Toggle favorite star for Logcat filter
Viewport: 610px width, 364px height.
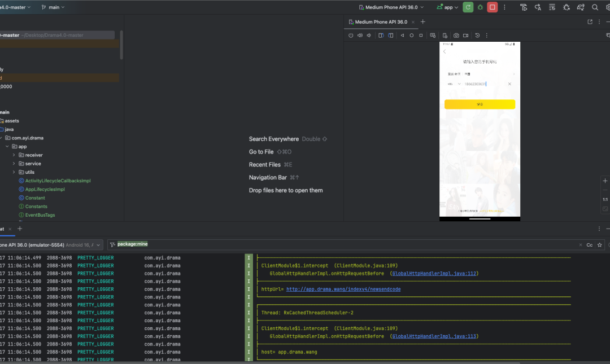pos(600,245)
